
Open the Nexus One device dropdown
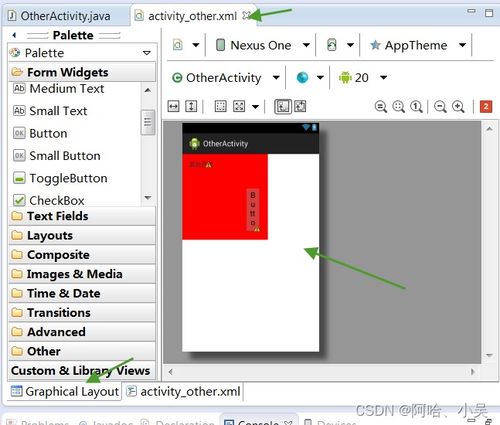[263, 45]
